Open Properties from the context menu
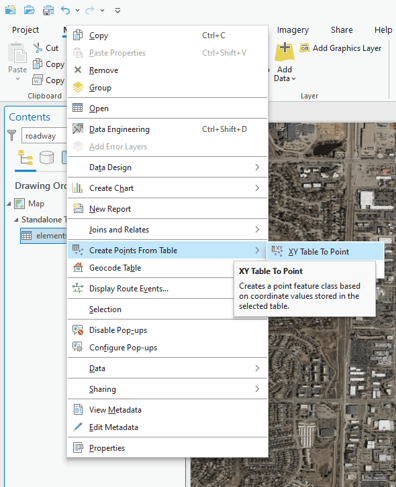This screenshot has height=487, width=396. tap(167, 448)
